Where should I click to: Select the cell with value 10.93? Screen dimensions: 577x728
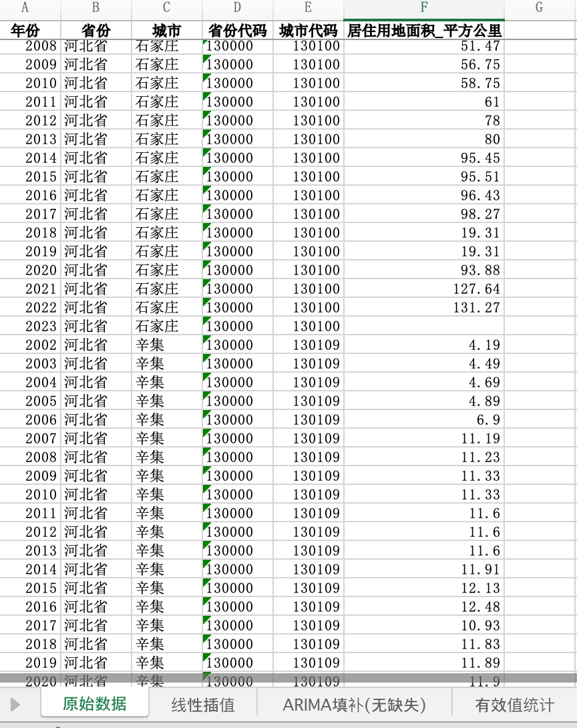pyautogui.click(x=424, y=625)
